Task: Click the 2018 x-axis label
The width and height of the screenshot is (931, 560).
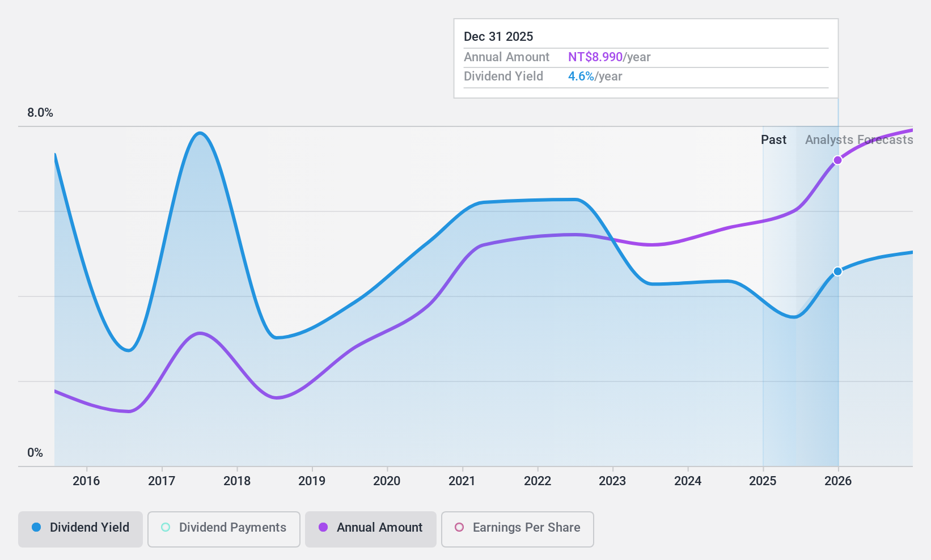Action: 237,481
